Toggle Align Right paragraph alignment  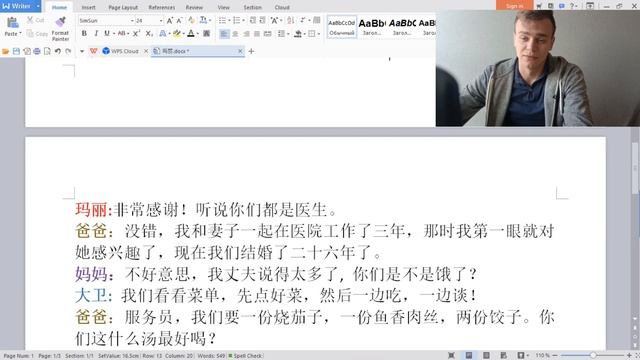pos(246,34)
